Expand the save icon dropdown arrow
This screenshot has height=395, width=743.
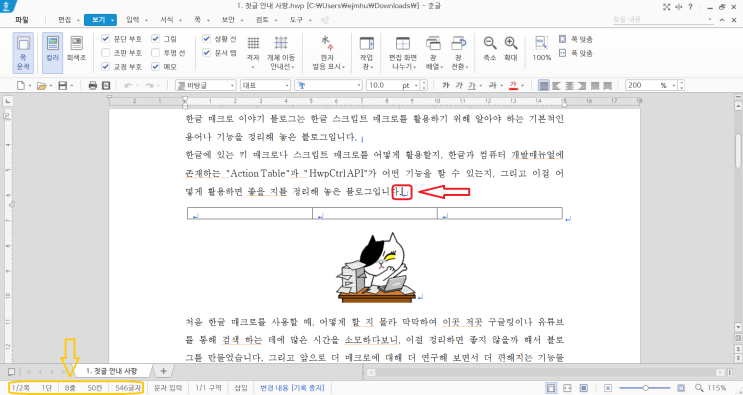(x=72, y=86)
